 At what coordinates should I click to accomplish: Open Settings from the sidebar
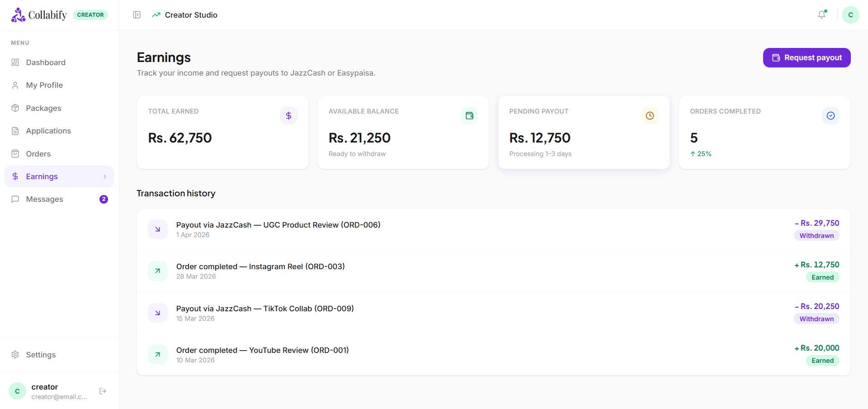(59, 355)
